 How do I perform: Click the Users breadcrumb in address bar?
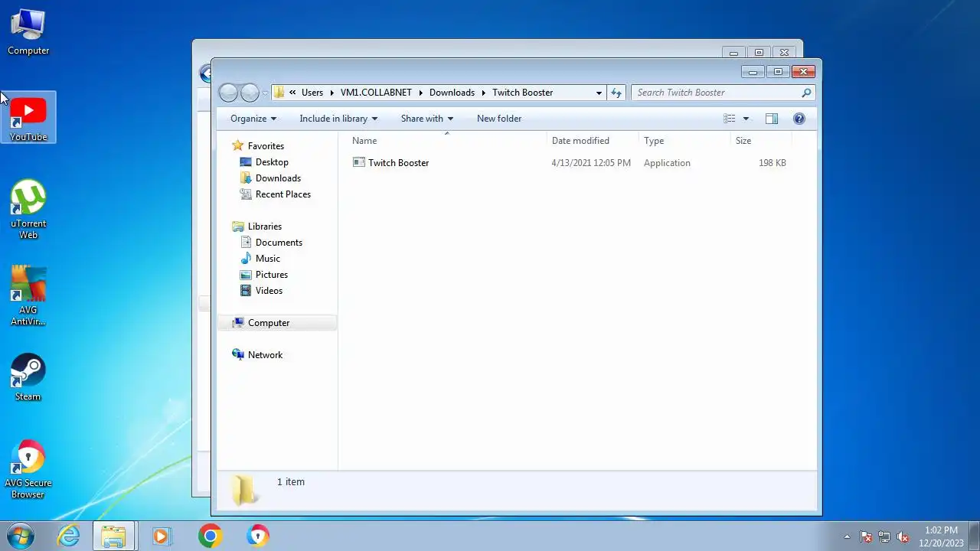312,93
